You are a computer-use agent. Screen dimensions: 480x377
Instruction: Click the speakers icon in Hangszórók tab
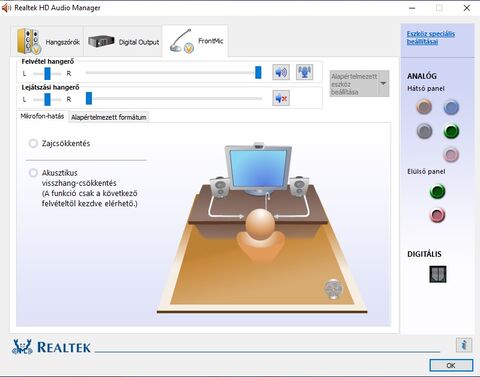pos(29,41)
